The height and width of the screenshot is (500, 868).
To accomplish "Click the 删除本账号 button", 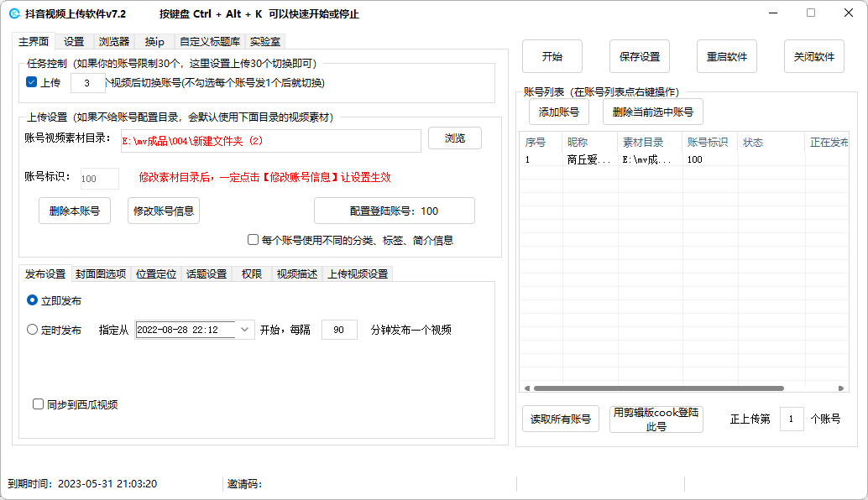I will (75, 211).
